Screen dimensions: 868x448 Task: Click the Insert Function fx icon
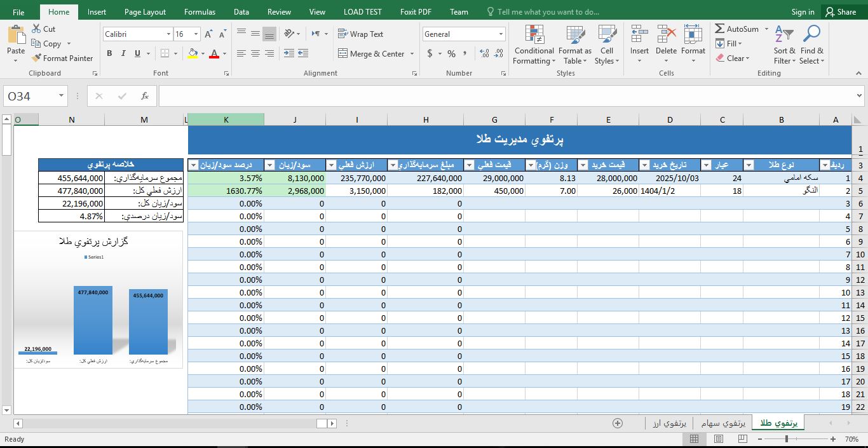(145, 96)
